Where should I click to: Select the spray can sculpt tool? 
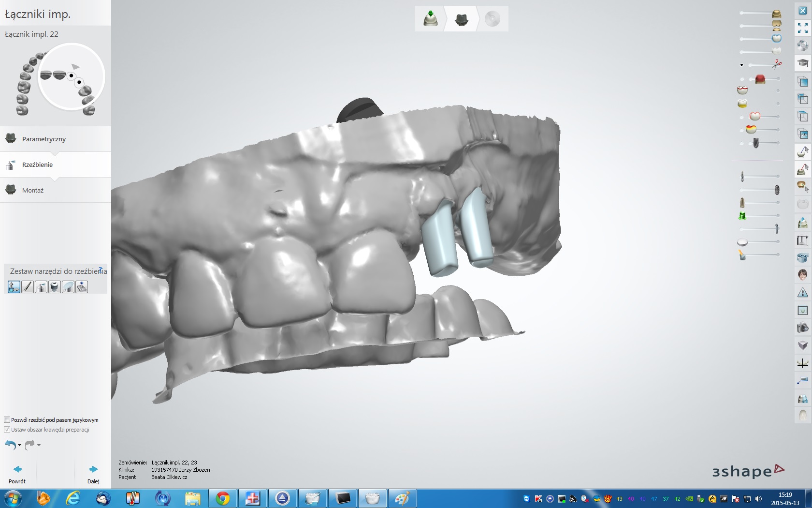[41, 287]
